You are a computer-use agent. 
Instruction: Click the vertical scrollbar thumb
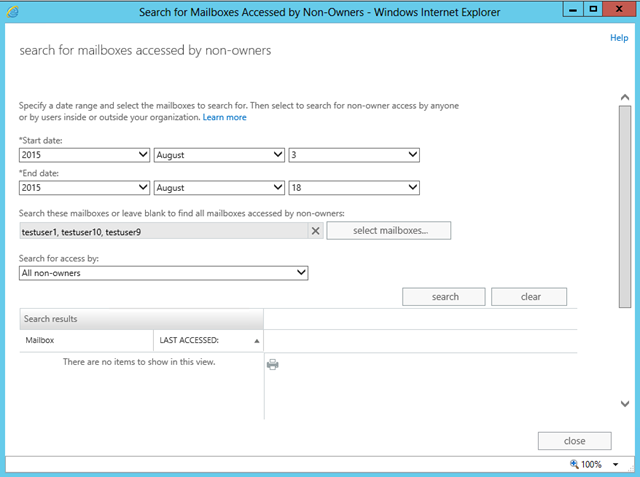click(624, 206)
